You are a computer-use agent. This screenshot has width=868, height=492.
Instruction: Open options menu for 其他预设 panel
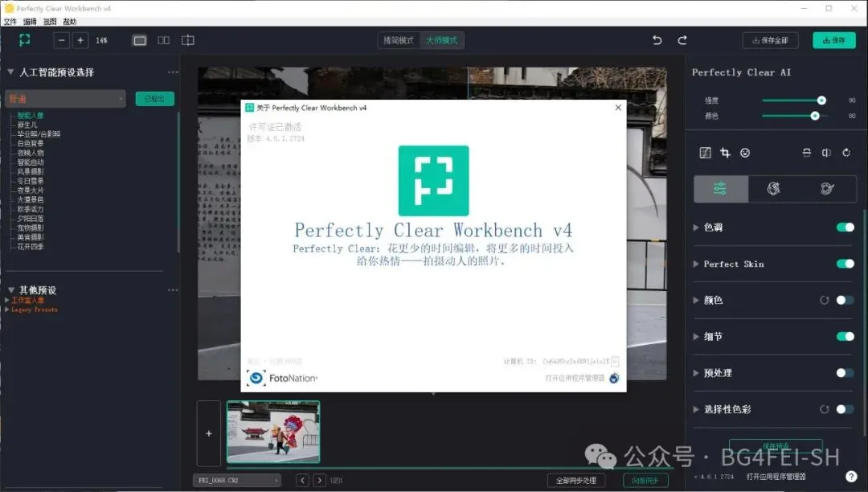coord(173,290)
